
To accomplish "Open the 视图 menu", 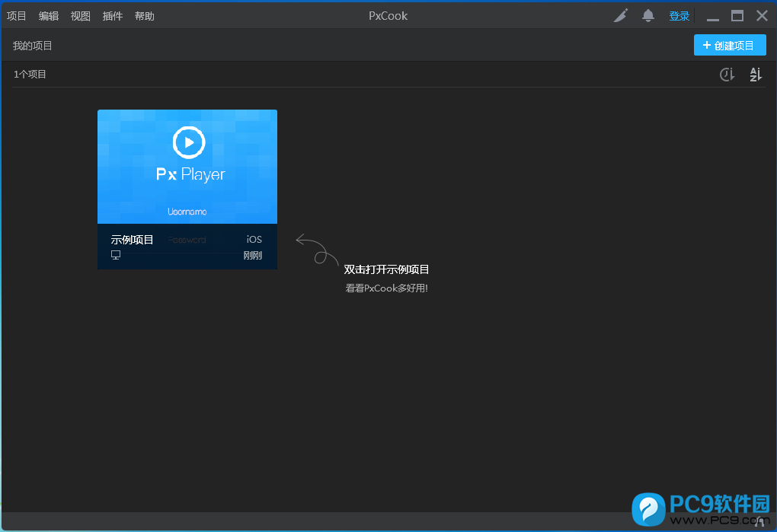I will pyautogui.click(x=80, y=16).
